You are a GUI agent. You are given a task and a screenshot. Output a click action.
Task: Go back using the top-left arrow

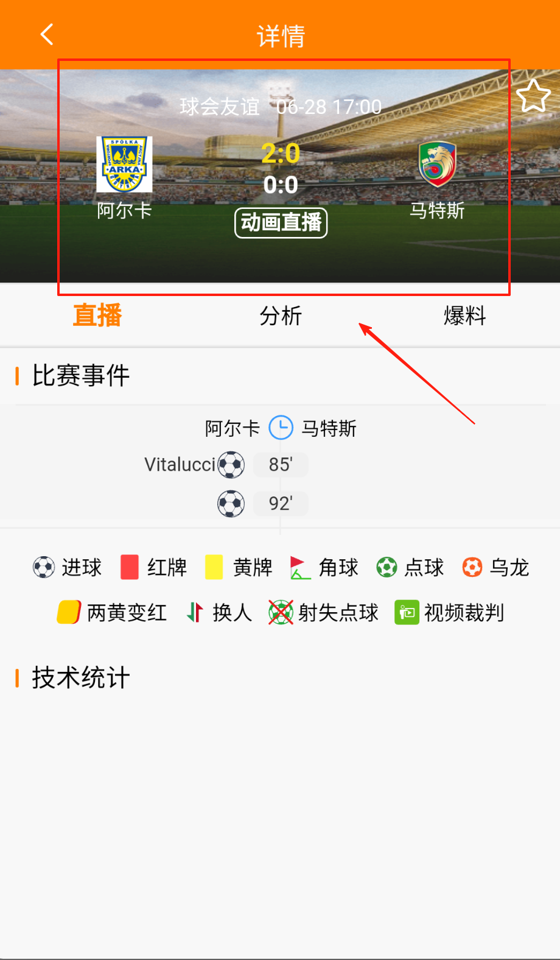point(47,35)
